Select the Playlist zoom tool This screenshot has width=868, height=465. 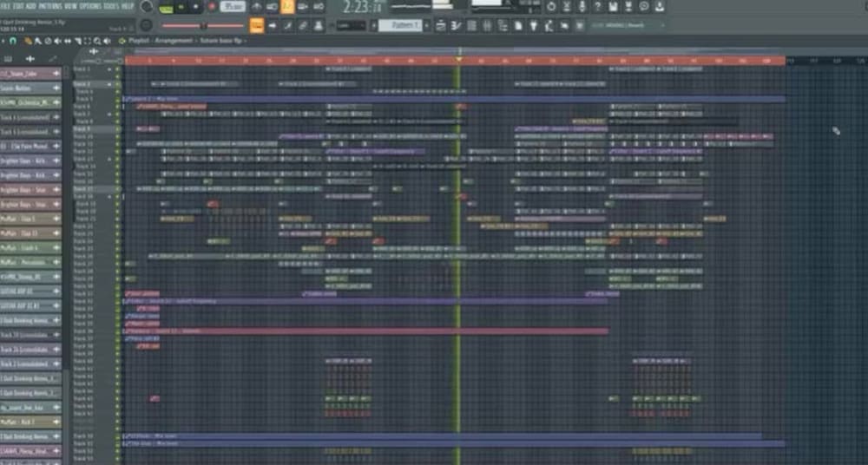coord(97,41)
